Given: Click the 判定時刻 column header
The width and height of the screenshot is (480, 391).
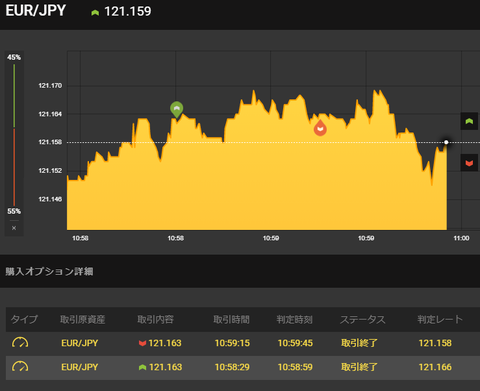Looking at the screenshot, I should pyautogui.click(x=294, y=319).
